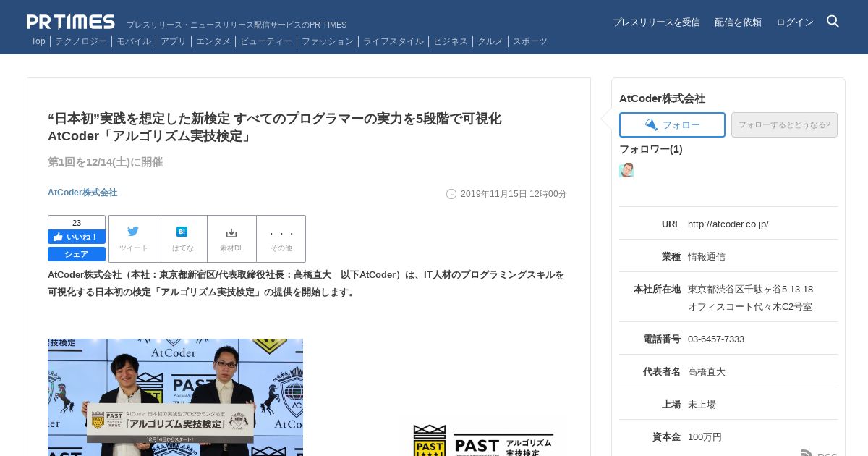Click 配信を依頼 link
868x456 pixels.
738,22
